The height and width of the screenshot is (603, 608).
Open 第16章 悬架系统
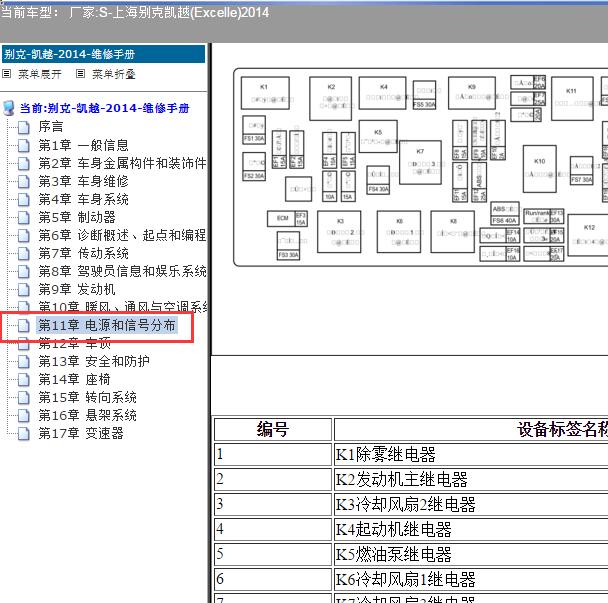tap(87, 415)
